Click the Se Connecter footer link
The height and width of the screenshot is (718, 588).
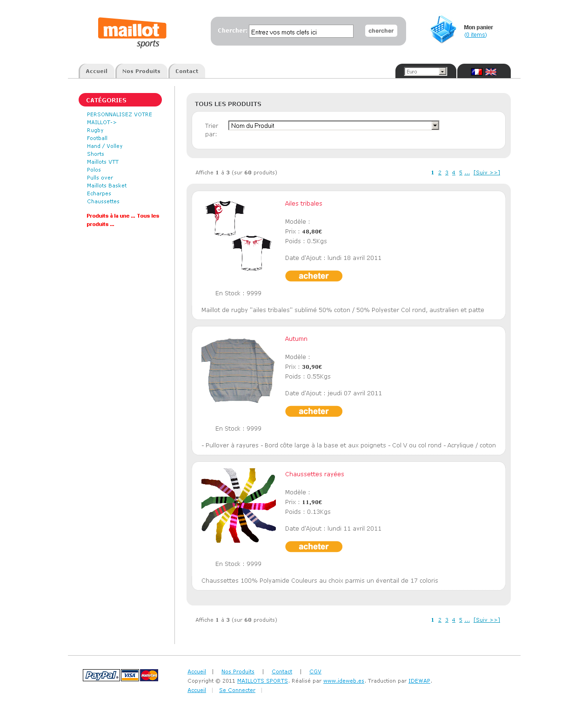click(x=237, y=690)
